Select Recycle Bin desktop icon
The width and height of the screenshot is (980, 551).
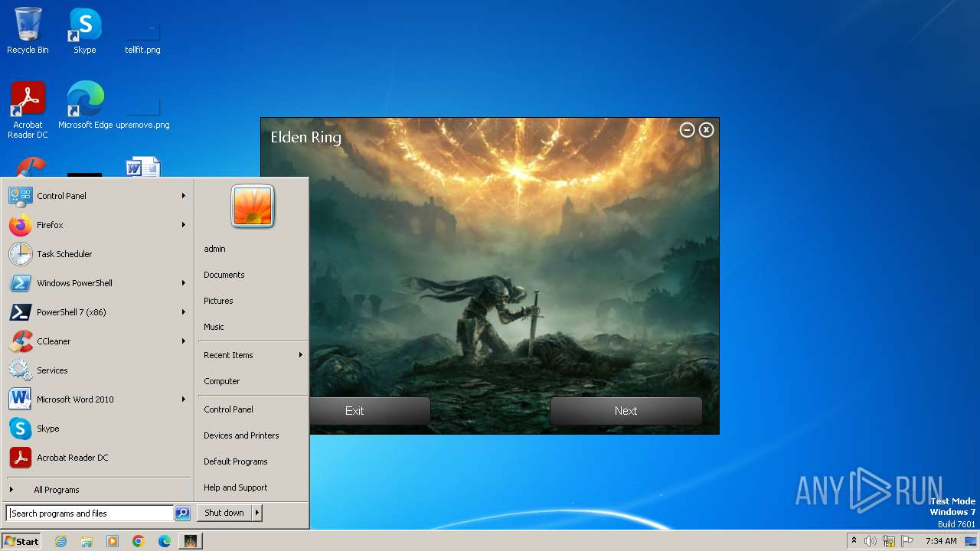coord(28,31)
